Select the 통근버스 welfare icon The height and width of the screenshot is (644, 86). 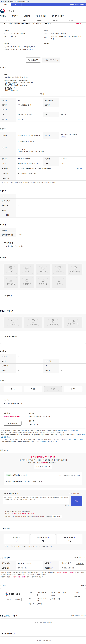(11, 269)
